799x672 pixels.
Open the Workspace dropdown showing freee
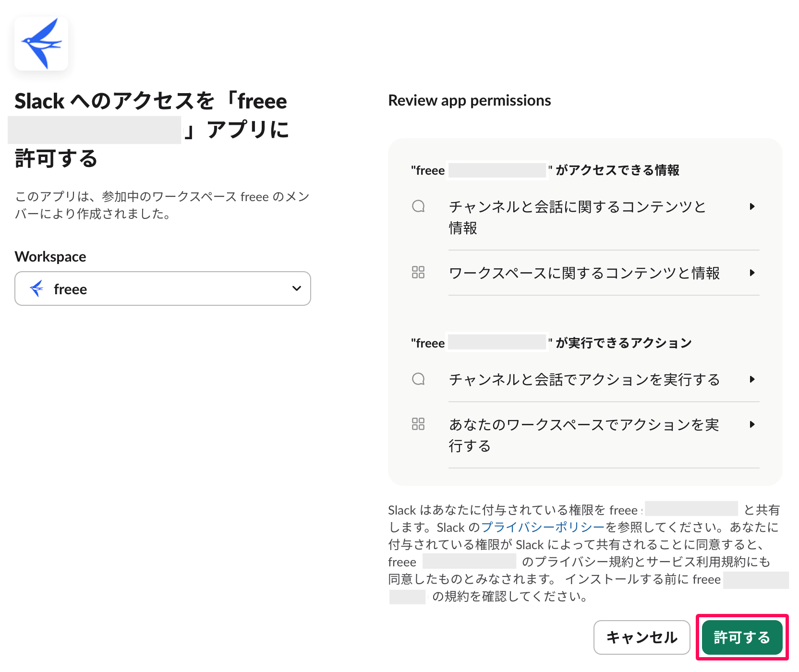(163, 288)
